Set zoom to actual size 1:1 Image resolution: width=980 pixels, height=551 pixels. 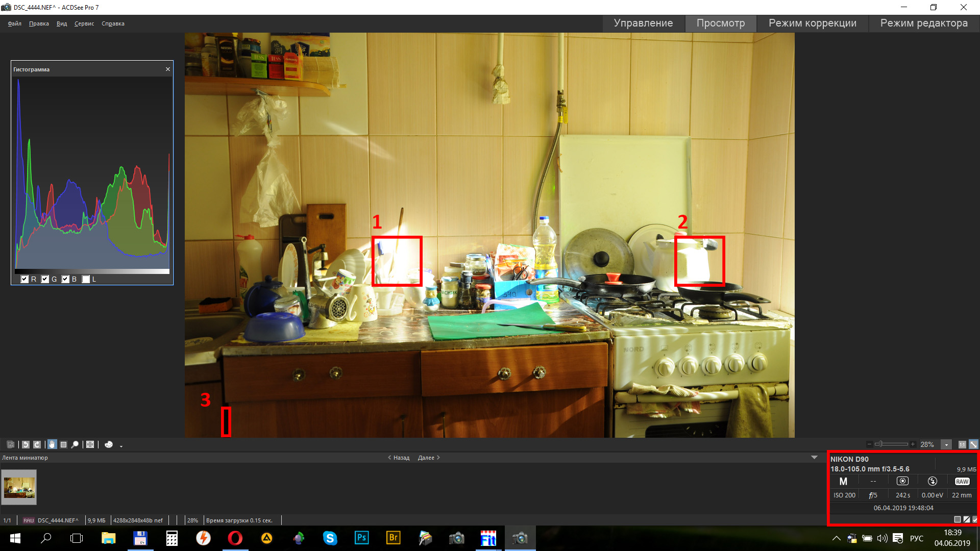962,444
